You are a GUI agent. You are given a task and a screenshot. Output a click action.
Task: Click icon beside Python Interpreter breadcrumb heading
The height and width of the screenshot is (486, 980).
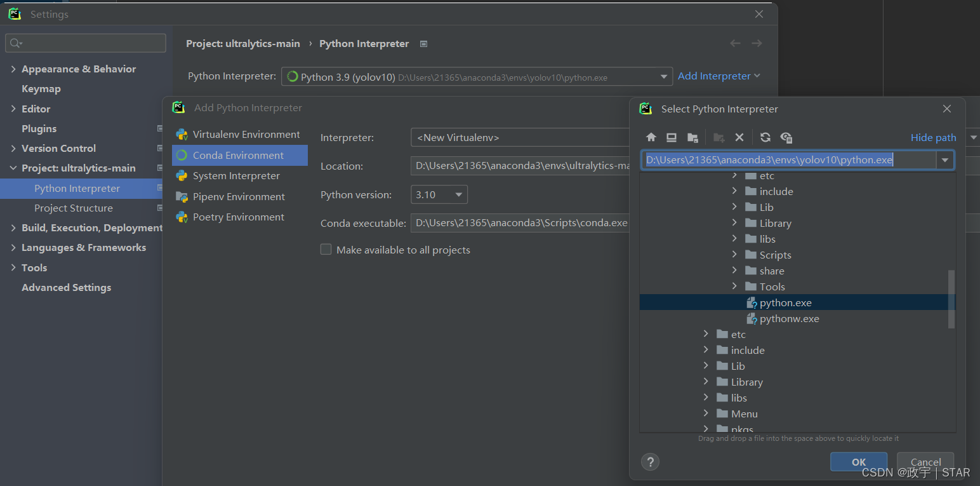(x=424, y=44)
